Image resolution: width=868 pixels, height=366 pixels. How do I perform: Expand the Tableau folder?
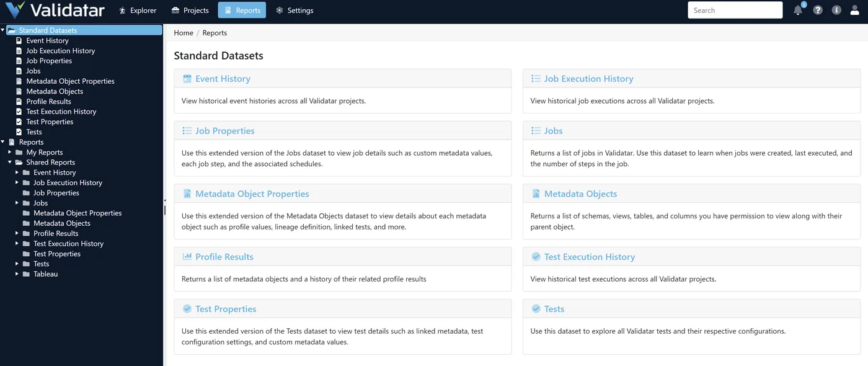(x=17, y=274)
